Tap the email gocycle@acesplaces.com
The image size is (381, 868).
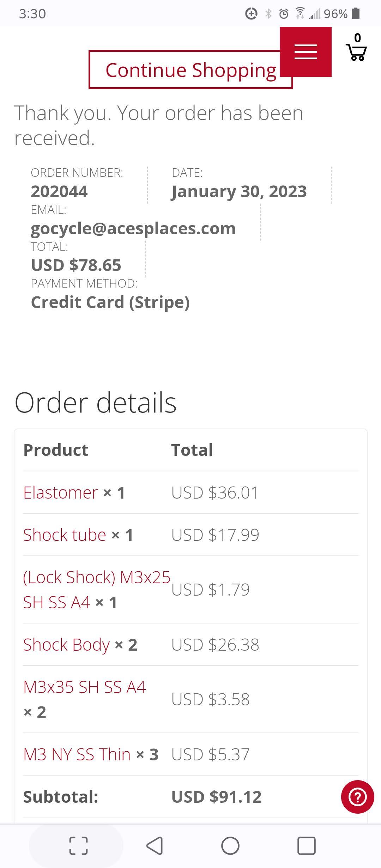(x=133, y=228)
